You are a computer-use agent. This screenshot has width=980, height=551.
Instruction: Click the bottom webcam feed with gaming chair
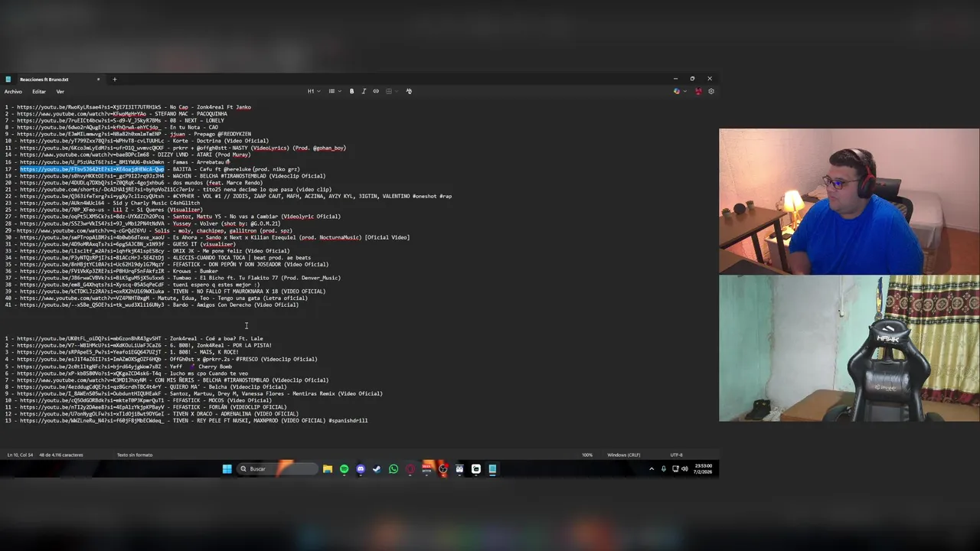coord(849,348)
